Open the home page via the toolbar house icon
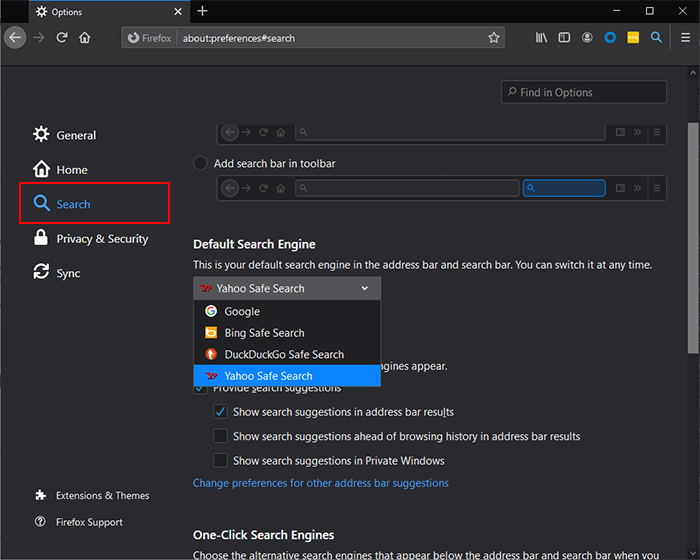700x560 pixels. (x=85, y=38)
